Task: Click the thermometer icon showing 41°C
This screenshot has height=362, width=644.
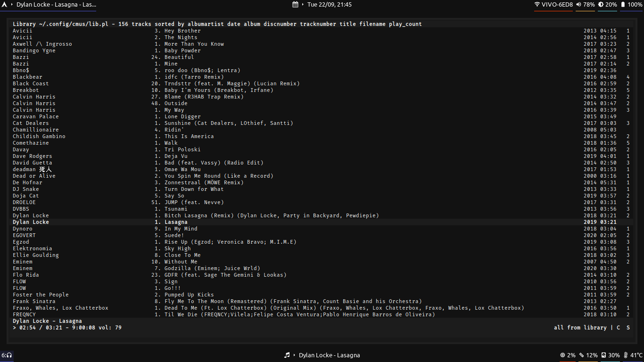Action: [x=626, y=355]
